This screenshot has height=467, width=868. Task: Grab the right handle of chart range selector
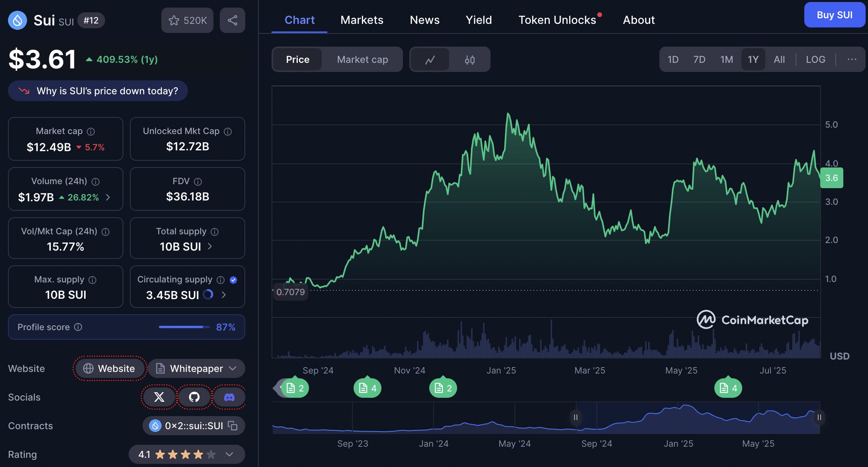pyautogui.click(x=819, y=417)
